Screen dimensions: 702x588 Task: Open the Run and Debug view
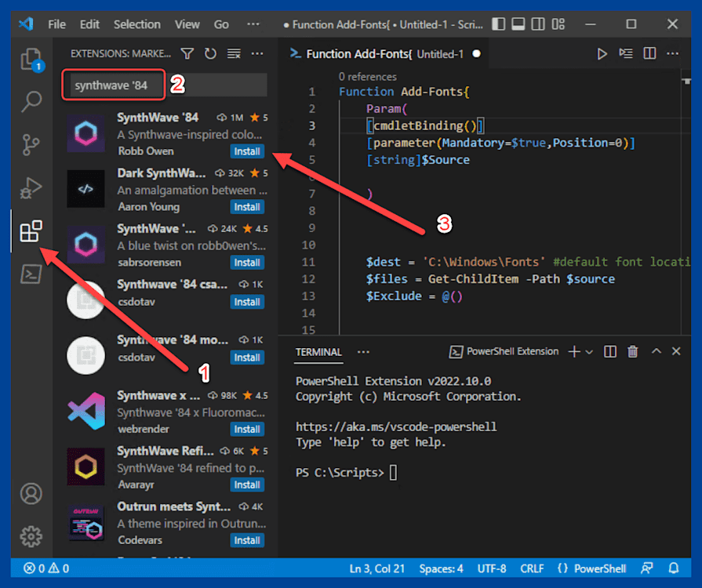tap(31, 188)
